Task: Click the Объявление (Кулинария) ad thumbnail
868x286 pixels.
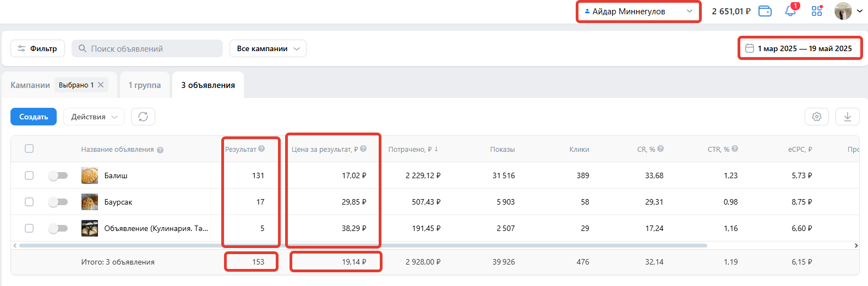Action: (90, 228)
